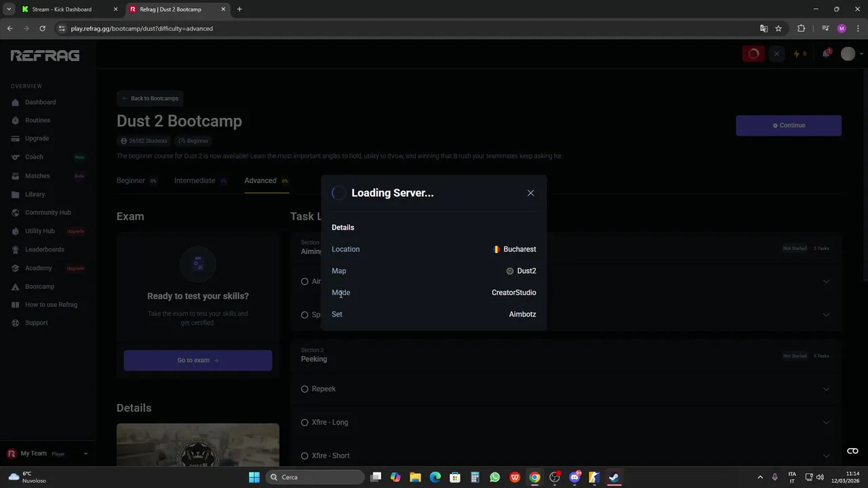
Task: Click the translate page icon
Action: coord(764,28)
